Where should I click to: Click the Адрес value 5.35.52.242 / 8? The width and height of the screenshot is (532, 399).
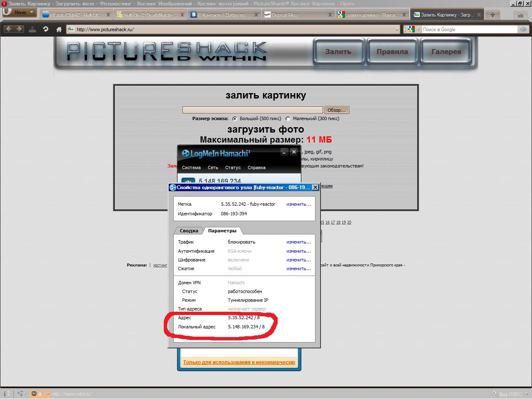(244, 318)
